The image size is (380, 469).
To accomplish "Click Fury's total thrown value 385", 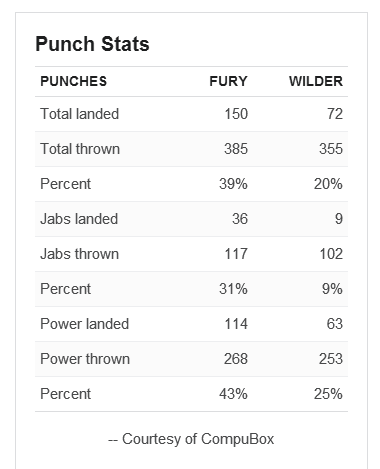I will [x=236, y=149].
